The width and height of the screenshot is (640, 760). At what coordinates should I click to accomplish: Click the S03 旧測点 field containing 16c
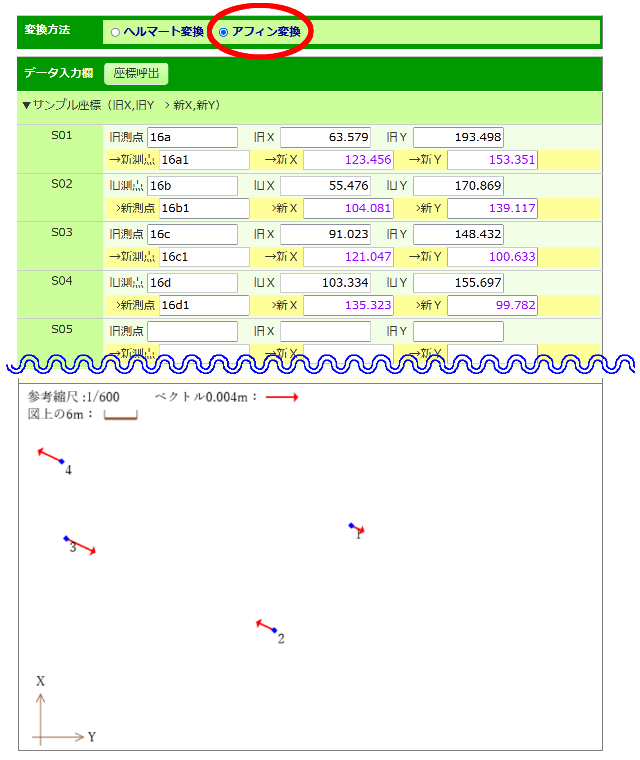point(192,234)
